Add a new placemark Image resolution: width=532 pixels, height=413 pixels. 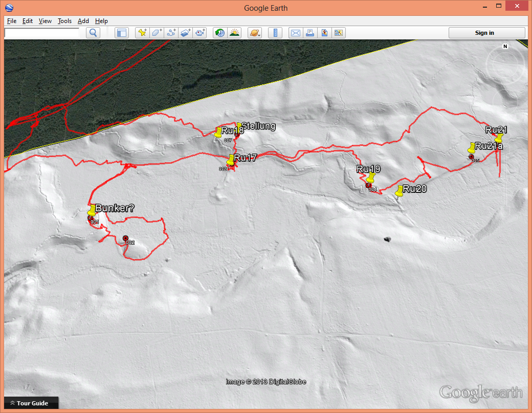pyautogui.click(x=142, y=33)
